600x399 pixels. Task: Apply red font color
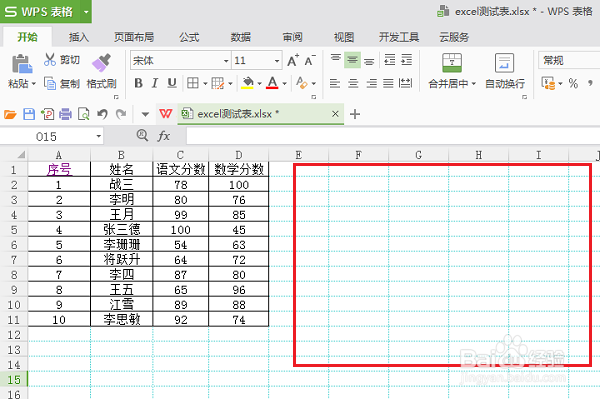[x=272, y=83]
